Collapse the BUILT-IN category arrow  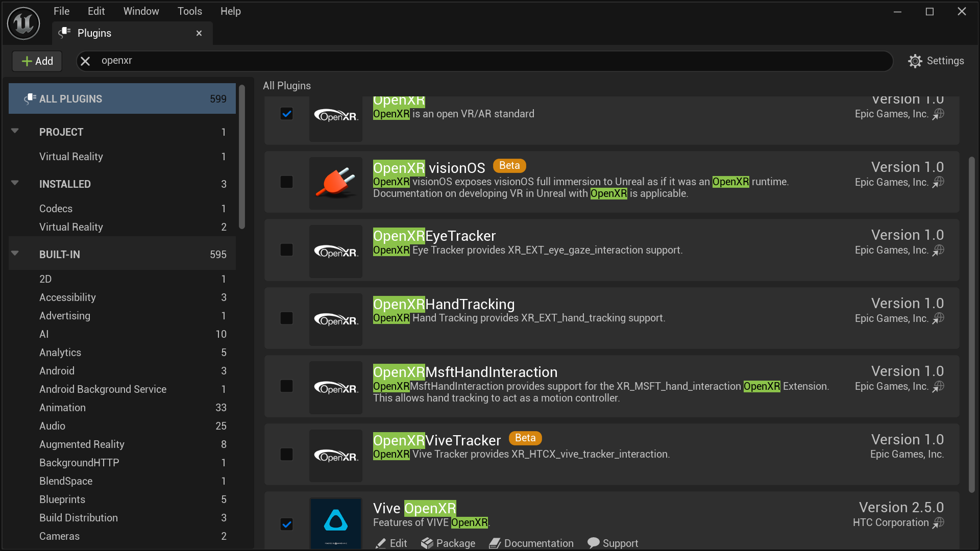point(15,254)
